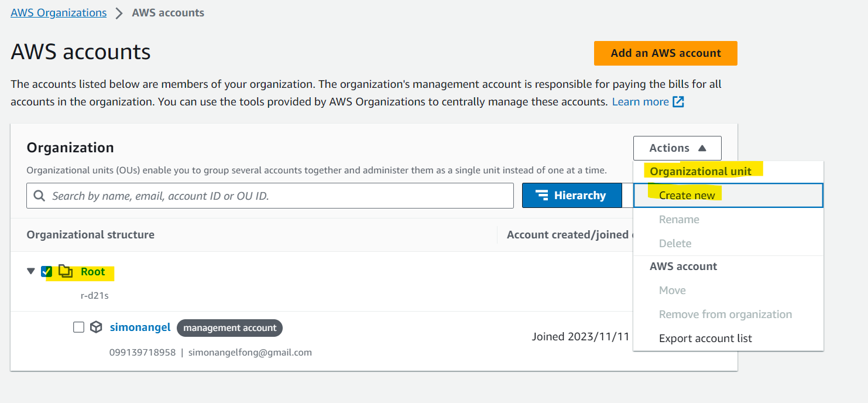Screen dimensions: 868x403
Task: Click the breadcrumb chevron separator
Action: (119, 13)
